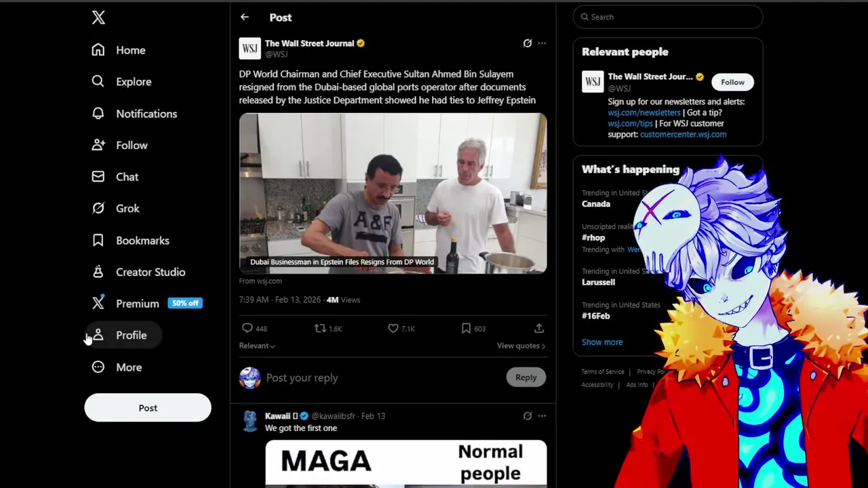Open the Epstein video thumbnail
Viewport: 868px width, 488px height.
pos(393,194)
